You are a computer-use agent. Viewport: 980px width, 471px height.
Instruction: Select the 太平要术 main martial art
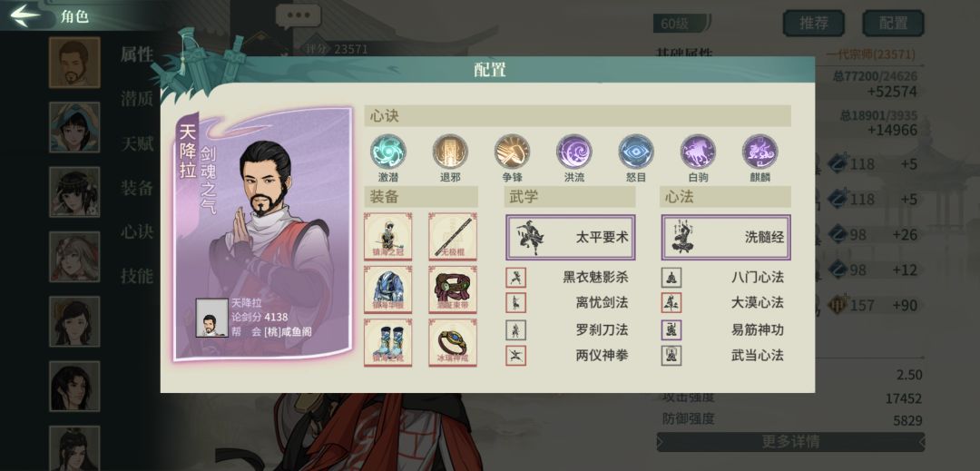pyautogui.click(x=571, y=238)
